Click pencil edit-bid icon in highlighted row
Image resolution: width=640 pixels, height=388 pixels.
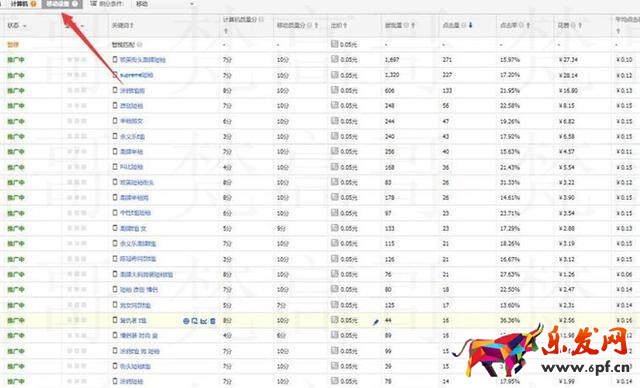(x=376, y=322)
